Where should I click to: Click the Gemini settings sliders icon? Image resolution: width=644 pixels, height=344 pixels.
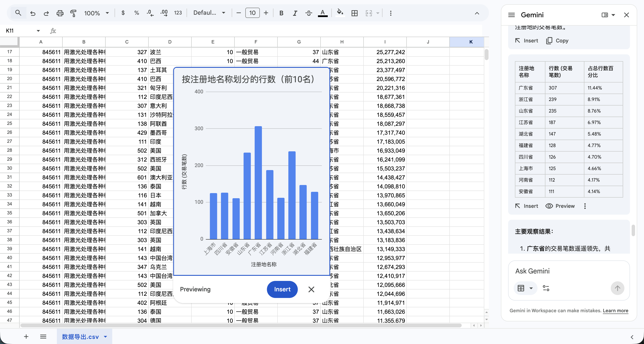(546, 288)
